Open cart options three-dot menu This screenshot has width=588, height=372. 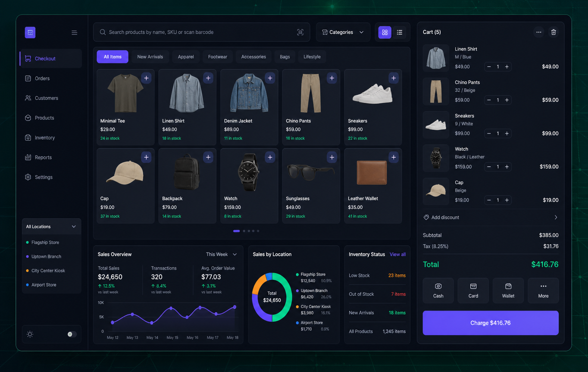(539, 32)
